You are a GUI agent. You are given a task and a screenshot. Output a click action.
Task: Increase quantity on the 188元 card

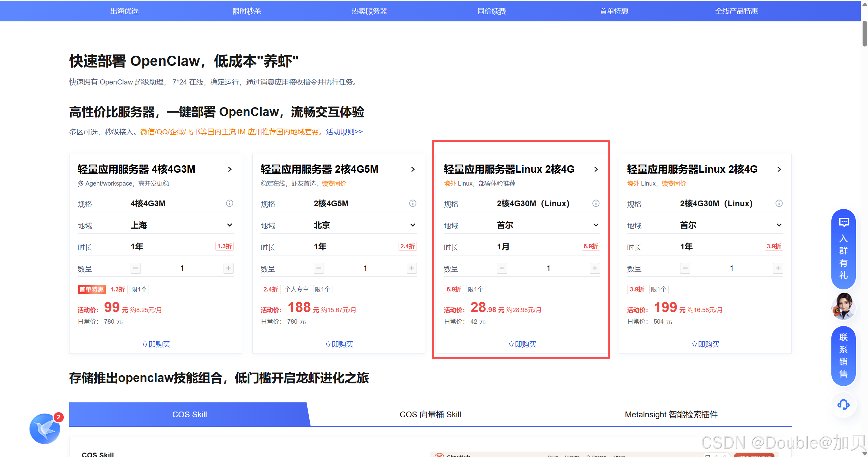tap(412, 268)
